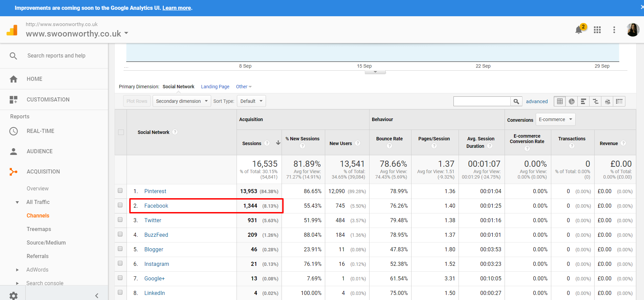644x300 pixels.
Task: Switch to performance bar view
Action: point(583,101)
